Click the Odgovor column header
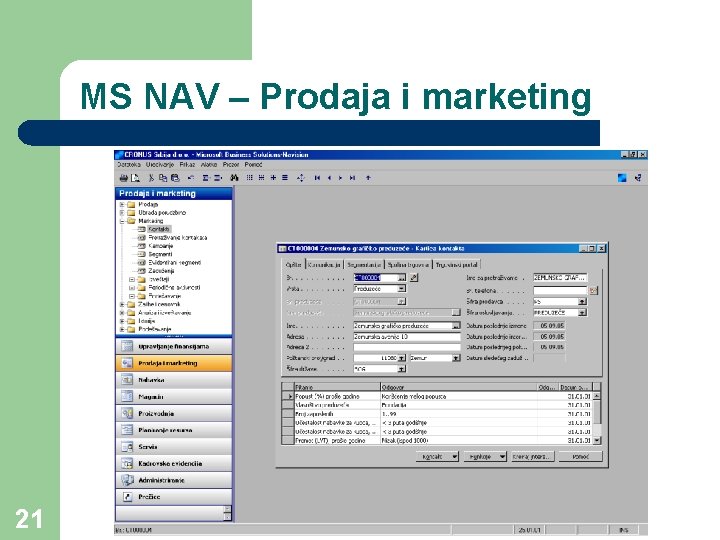Viewport: 720px width, 540px height. [459, 387]
